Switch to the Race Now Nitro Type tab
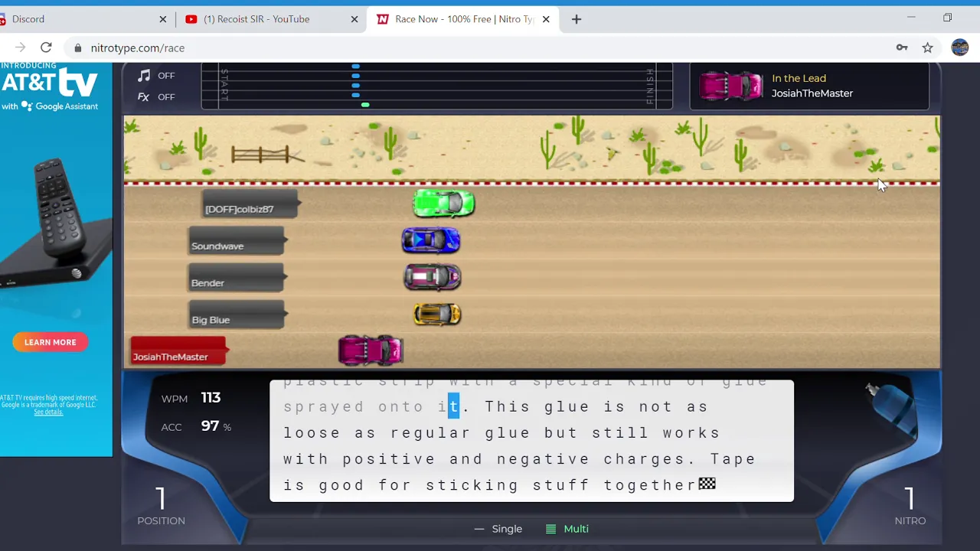The width and height of the screenshot is (980, 551). (463, 19)
